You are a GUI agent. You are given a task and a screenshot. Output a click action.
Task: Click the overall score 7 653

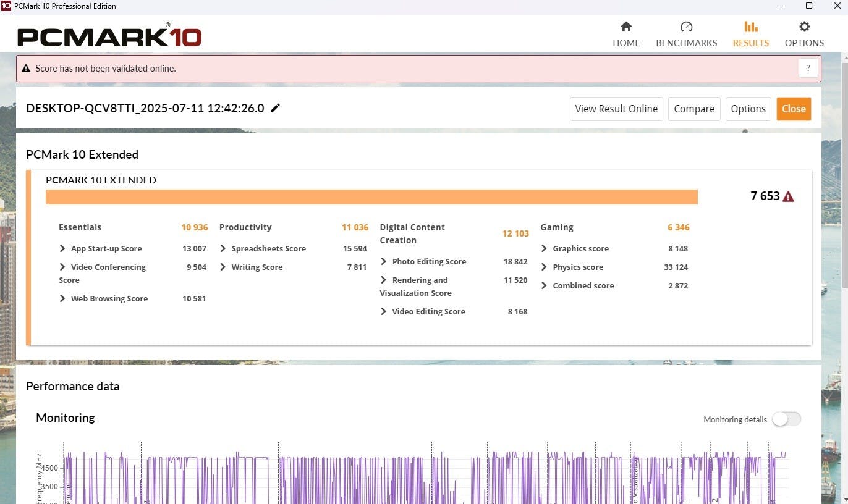click(765, 196)
